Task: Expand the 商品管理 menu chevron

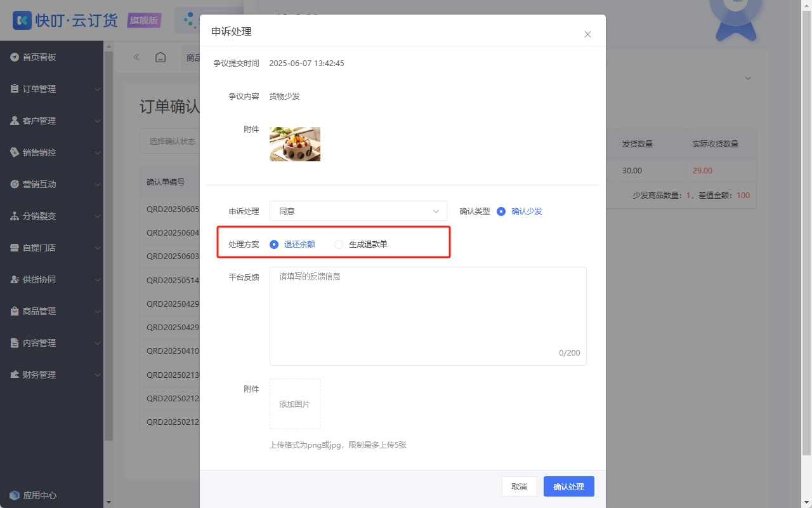Action: tap(98, 312)
